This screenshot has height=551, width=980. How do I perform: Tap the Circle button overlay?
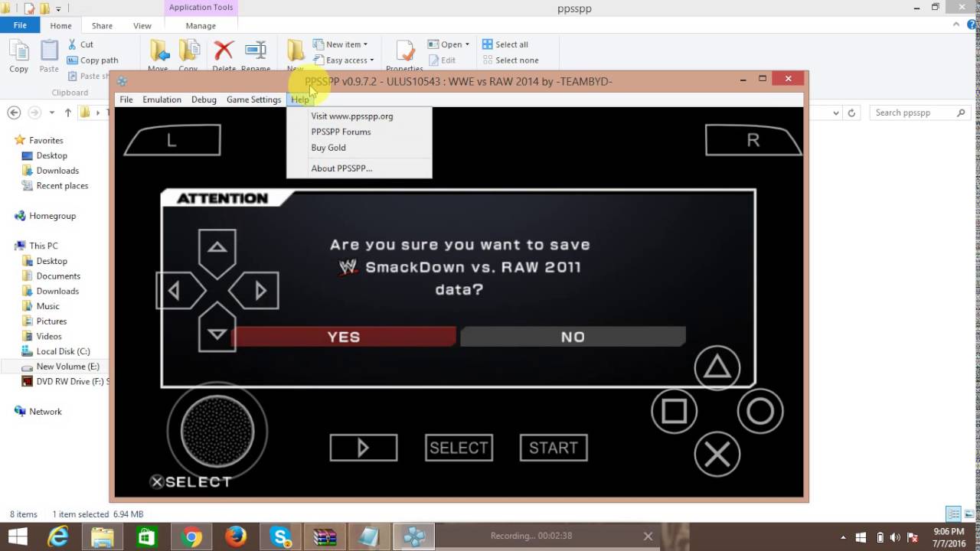coord(760,411)
